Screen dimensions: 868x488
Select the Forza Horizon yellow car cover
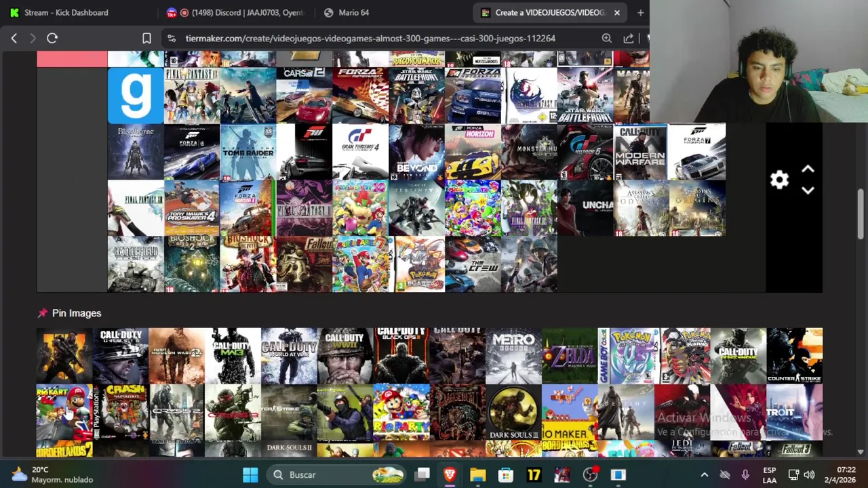point(473,152)
